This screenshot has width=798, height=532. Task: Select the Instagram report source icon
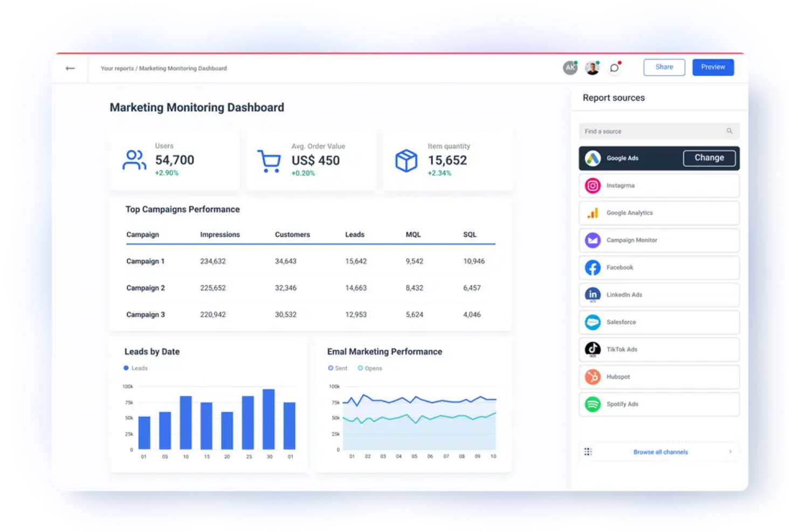pos(593,185)
